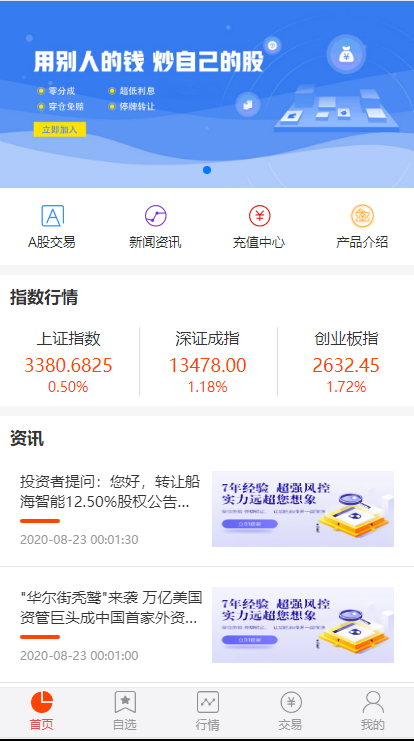Open the 投资者提问 news headline
Image resolution: width=414 pixels, height=741 pixels.
(x=110, y=492)
